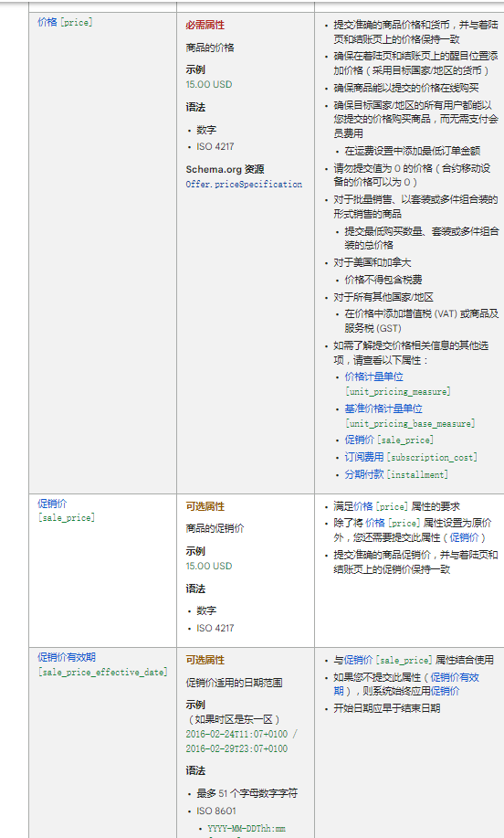Click bullet 对于美国和加拿大
504x838 pixels.
(373, 262)
